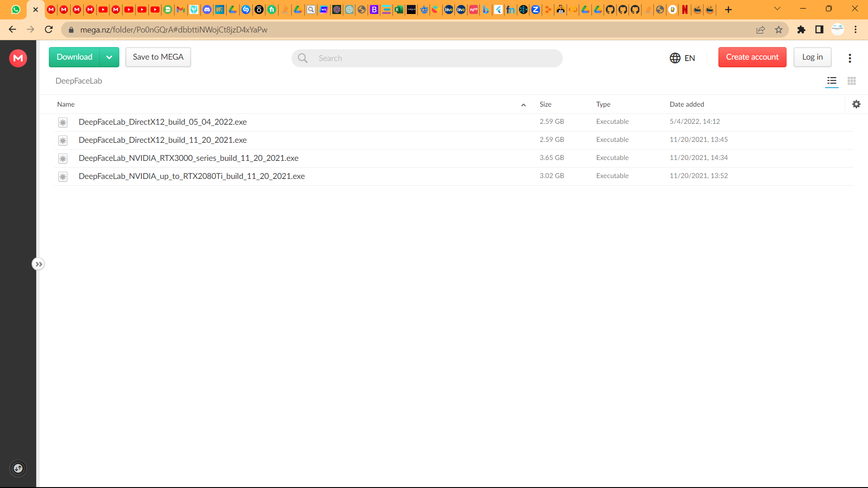Click the Save to MEGA button
This screenshot has width=868, height=488.
point(157,57)
